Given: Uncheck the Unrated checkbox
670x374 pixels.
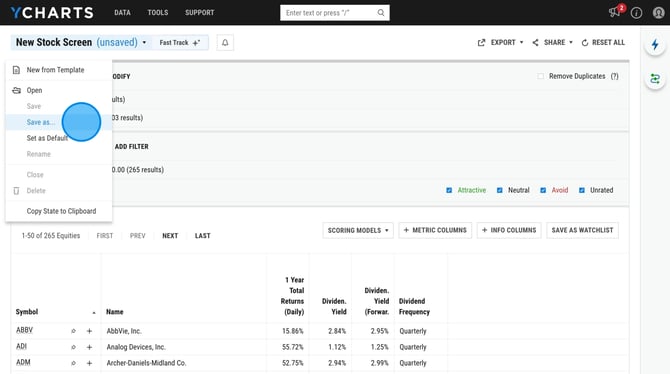Looking at the screenshot, I should (x=582, y=190).
